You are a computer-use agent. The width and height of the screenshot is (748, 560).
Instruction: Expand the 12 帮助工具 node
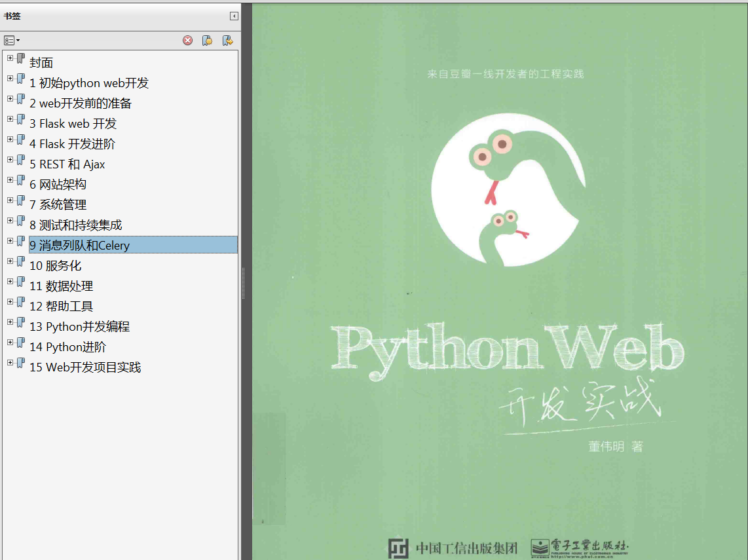(x=10, y=301)
